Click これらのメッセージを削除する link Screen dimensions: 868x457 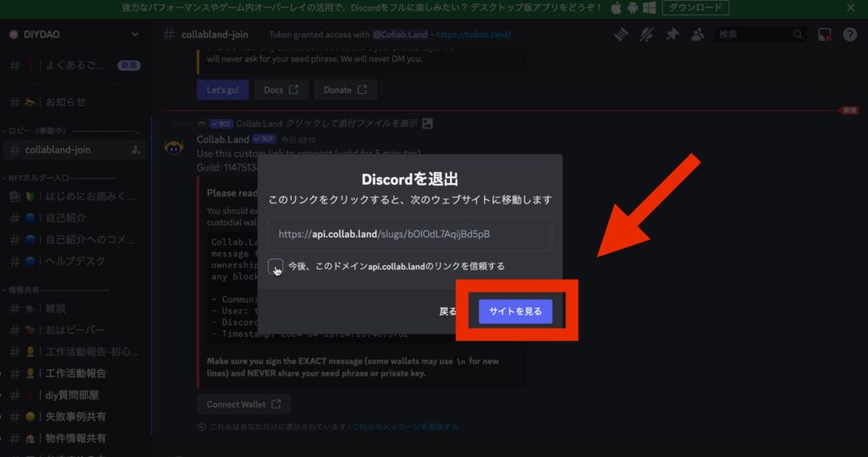[405, 426]
